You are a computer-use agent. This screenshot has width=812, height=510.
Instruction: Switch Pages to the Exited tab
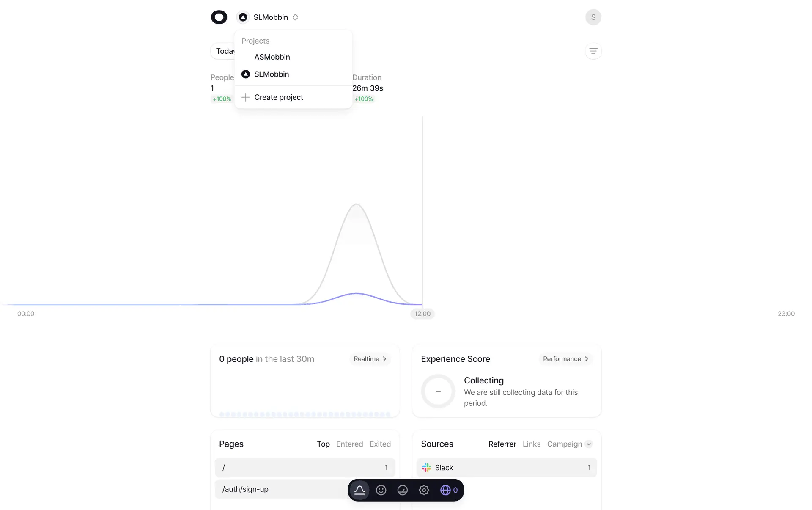380,444
